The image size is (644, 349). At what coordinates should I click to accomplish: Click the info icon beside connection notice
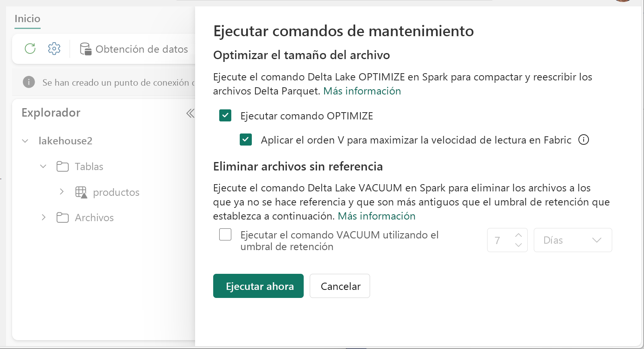tap(29, 82)
